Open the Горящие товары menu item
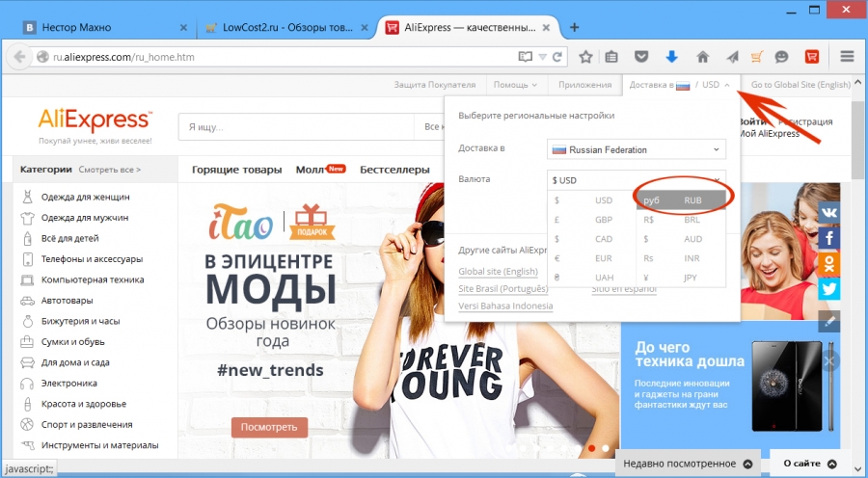868x478 pixels. pos(237,170)
